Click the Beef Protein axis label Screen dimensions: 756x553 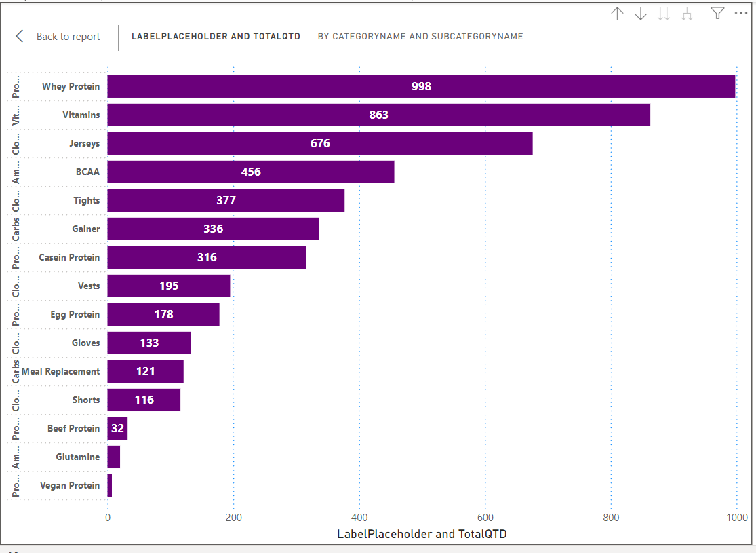73,428
